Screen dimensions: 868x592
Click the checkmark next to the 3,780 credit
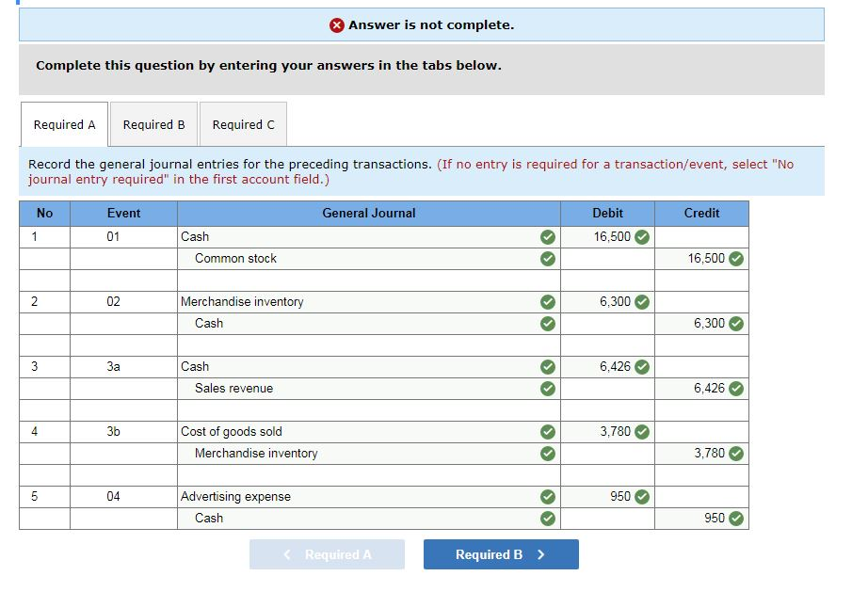click(737, 454)
